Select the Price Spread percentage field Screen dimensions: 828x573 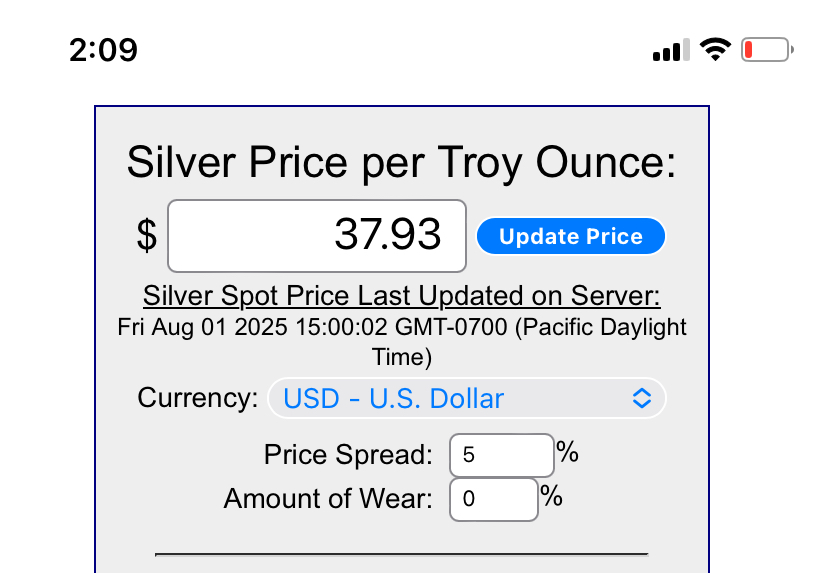tap(501, 456)
